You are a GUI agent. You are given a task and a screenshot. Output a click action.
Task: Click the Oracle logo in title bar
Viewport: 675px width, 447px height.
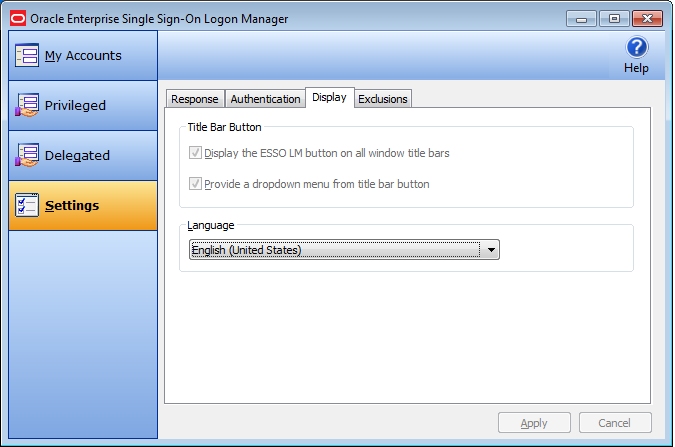(x=18, y=19)
